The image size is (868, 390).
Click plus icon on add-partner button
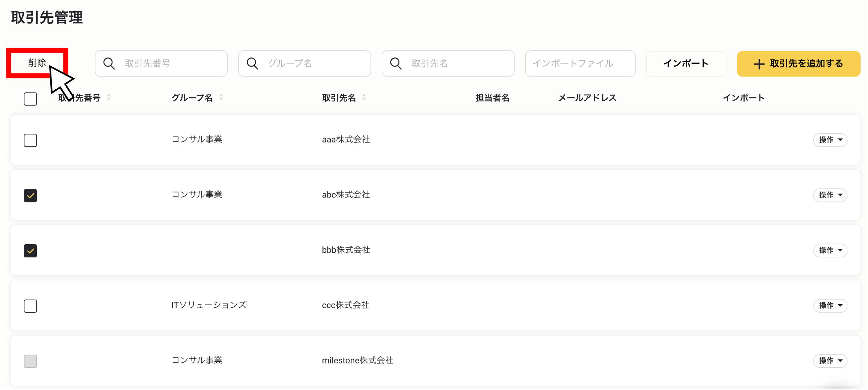(x=759, y=64)
